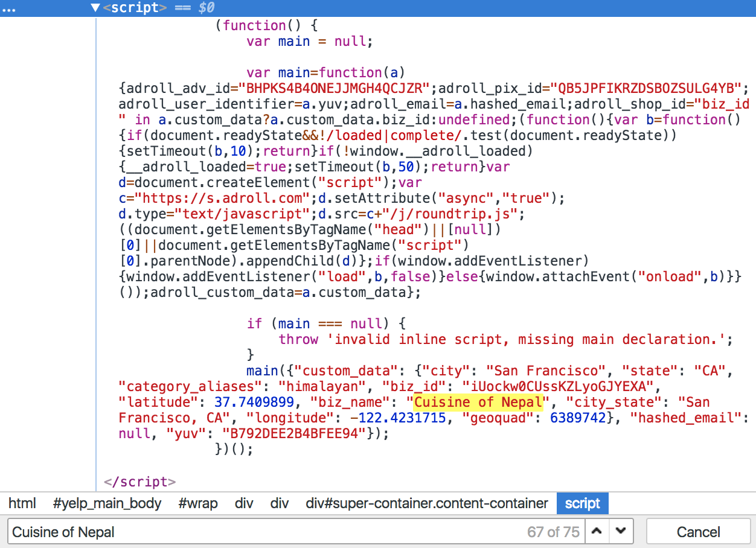Click the $0 selected-element badge
Image resolution: width=756 pixels, height=548 pixels.
(x=205, y=8)
